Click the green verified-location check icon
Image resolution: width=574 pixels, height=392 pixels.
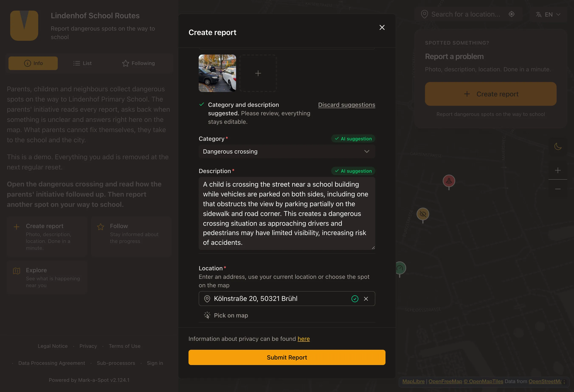(355, 299)
